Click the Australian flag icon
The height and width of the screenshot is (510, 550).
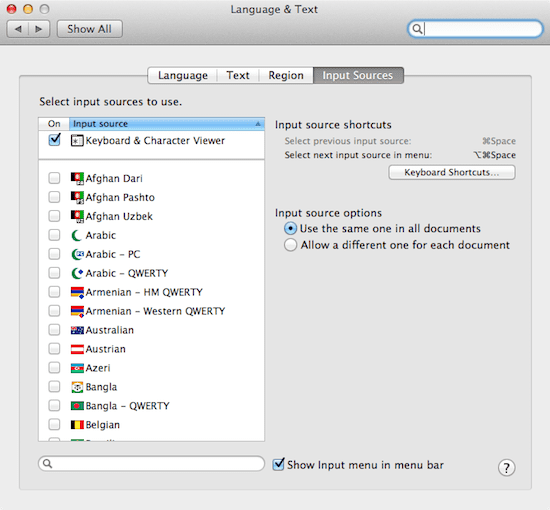(x=77, y=330)
